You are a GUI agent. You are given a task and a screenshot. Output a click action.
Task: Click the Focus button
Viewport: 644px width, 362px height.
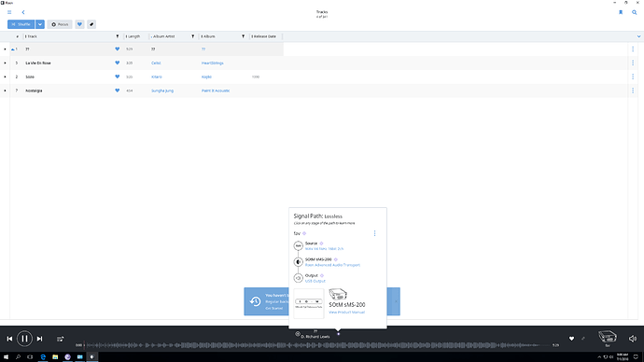[60, 24]
